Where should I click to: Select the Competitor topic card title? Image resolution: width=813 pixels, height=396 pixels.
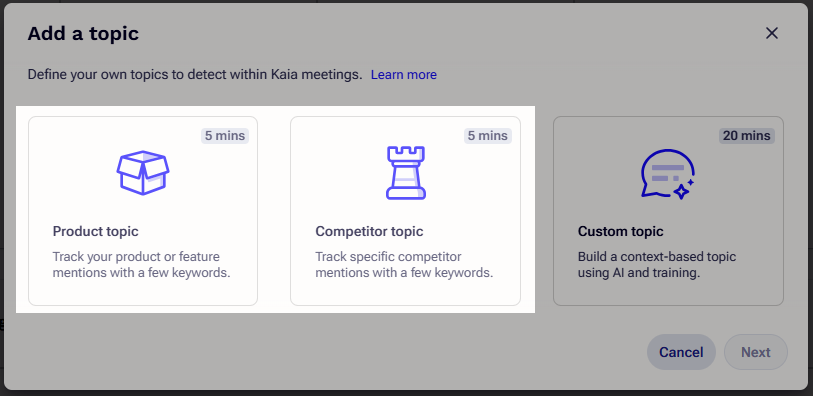(369, 231)
